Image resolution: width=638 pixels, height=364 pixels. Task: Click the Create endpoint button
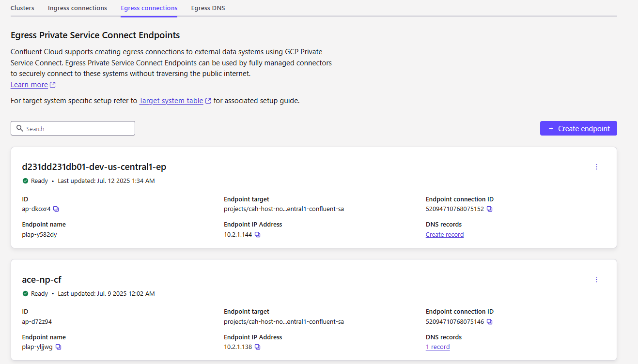point(578,128)
